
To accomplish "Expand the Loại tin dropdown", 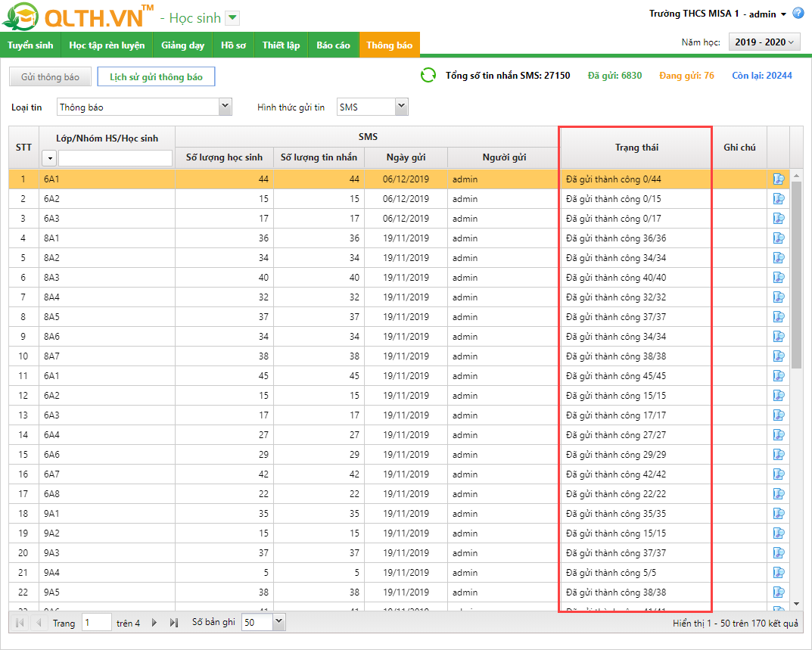I will click(225, 107).
